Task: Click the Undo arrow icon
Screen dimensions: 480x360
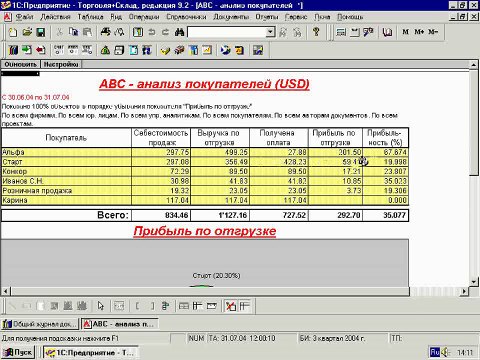Action: pyautogui.click(x=152, y=32)
